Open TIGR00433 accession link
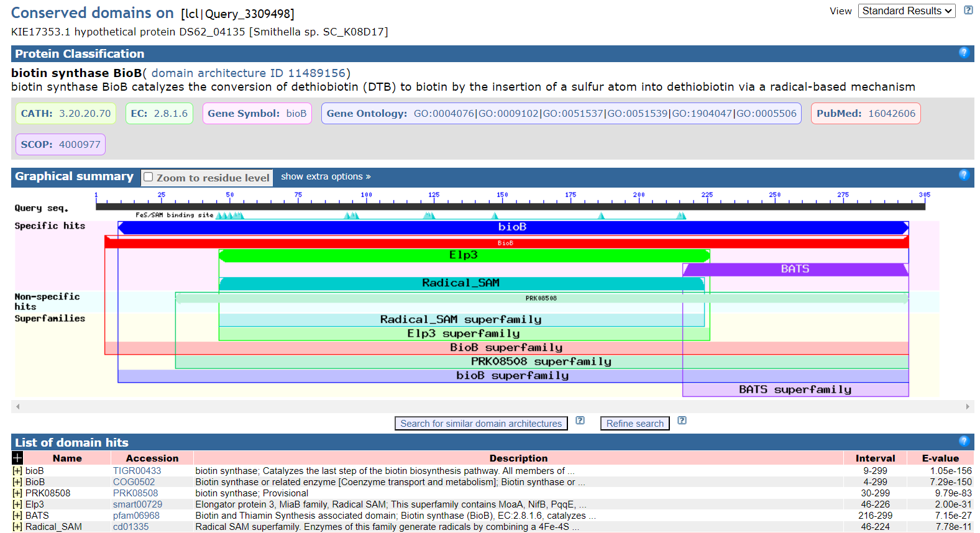Viewport: 980px width, 533px height. pyautogui.click(x=137, y=471)
